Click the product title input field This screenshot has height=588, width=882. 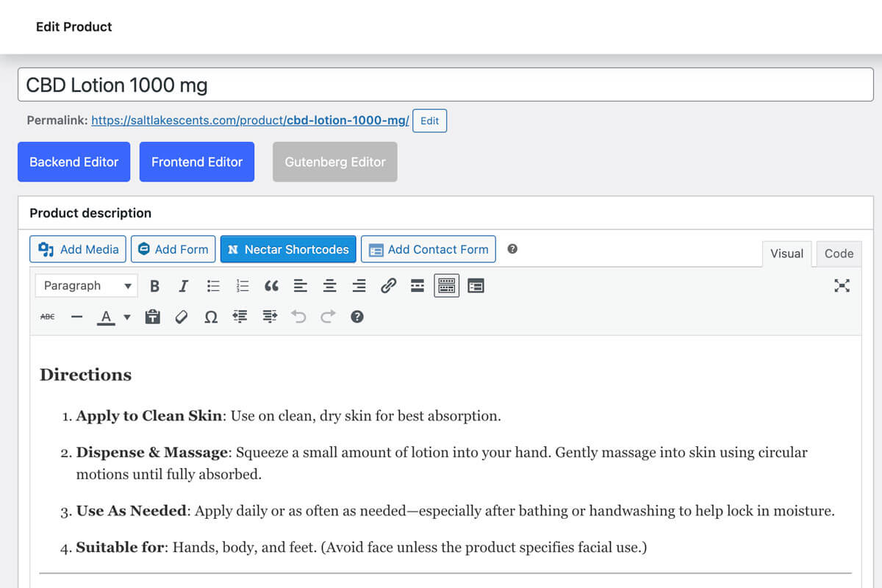tap(441, 85)
